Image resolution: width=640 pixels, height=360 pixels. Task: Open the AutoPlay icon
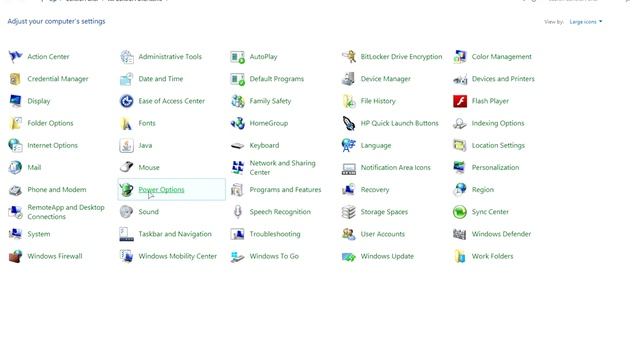(x=238, y=56)
